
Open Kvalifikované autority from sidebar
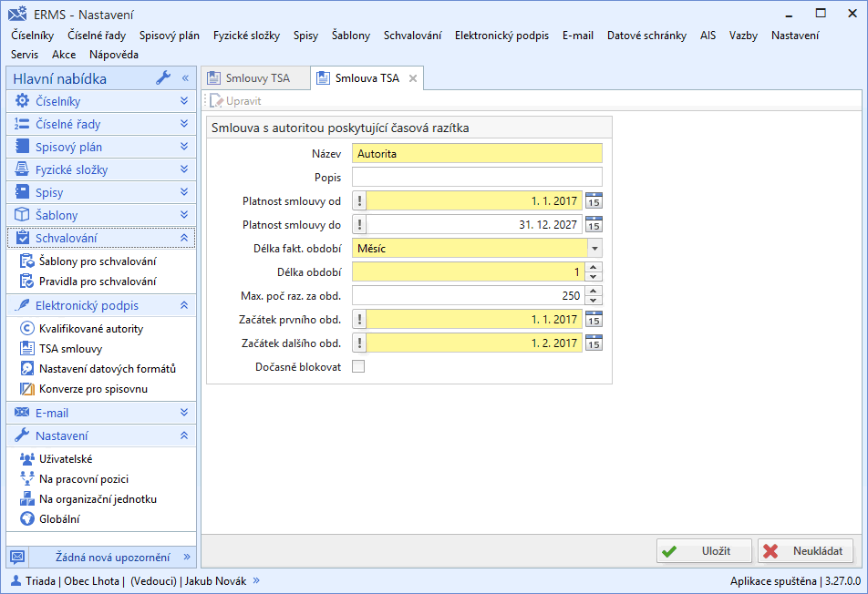point(90,328)
